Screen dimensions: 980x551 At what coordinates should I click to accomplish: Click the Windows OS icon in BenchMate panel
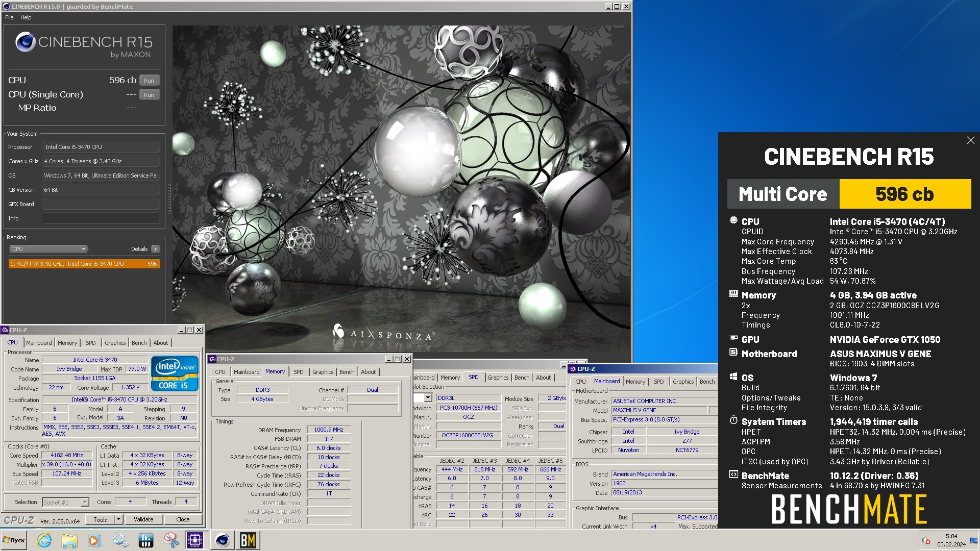tap(733, 377)
